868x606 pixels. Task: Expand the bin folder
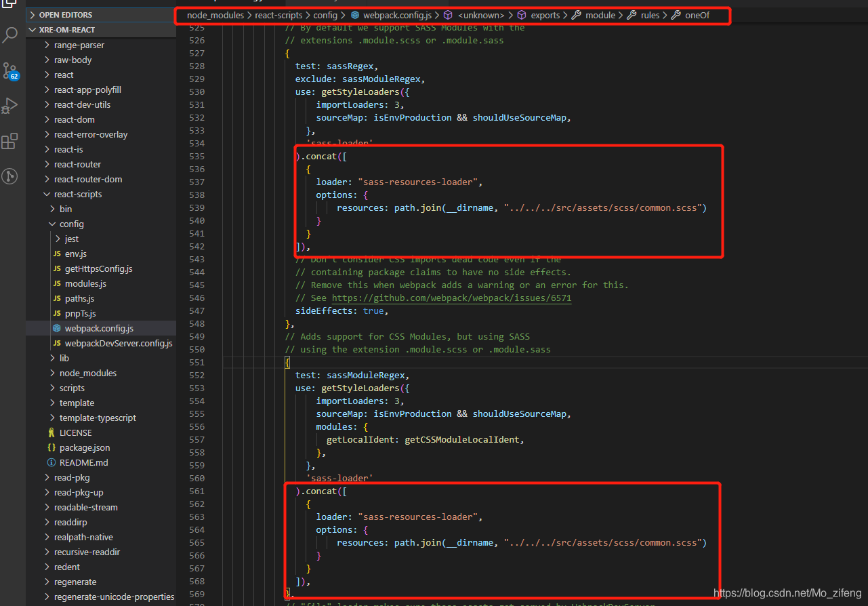tap(52, 209)
